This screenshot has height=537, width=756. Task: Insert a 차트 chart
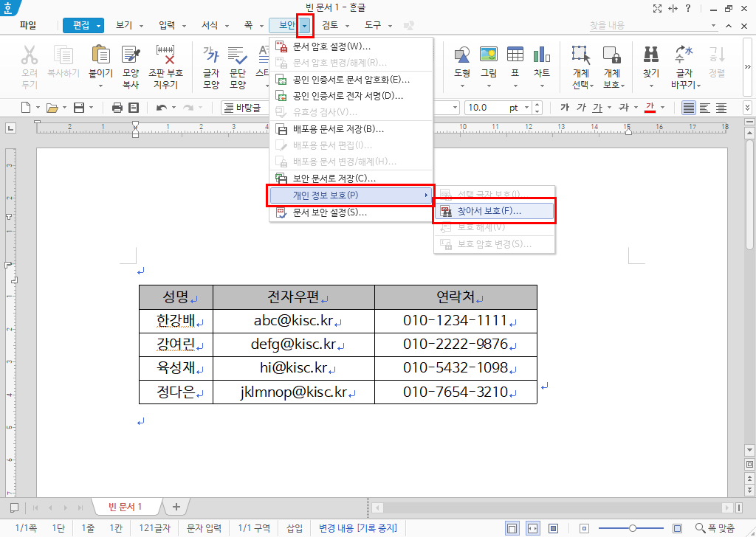pyautogui.click(x=541, y=55)
